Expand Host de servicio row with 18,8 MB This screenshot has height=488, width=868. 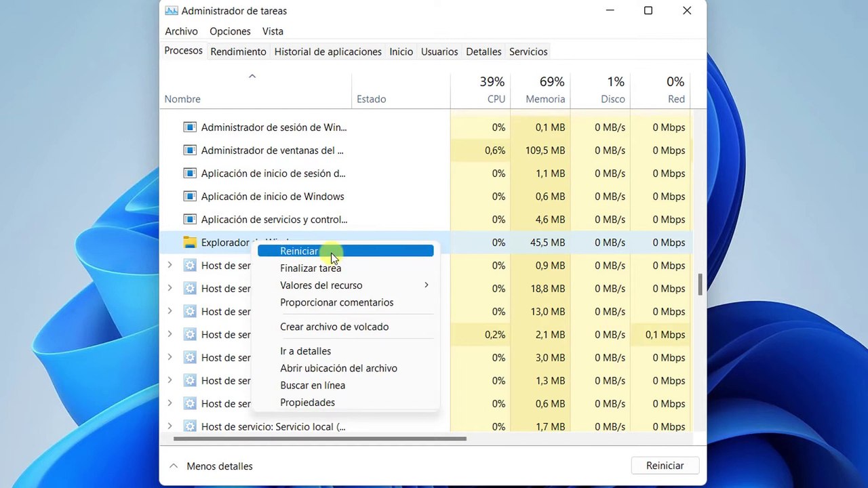[170, 288]
